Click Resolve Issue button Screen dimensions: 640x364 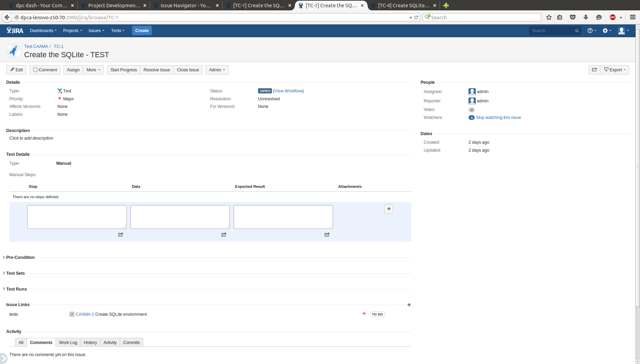point(157,70)
